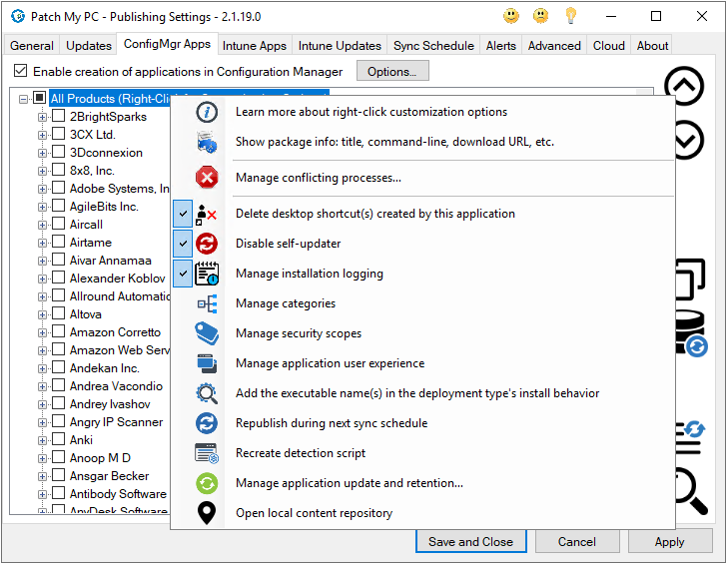728x565 pixels.
Task: Click the green update and retention icon
Action: click(207, 483)
